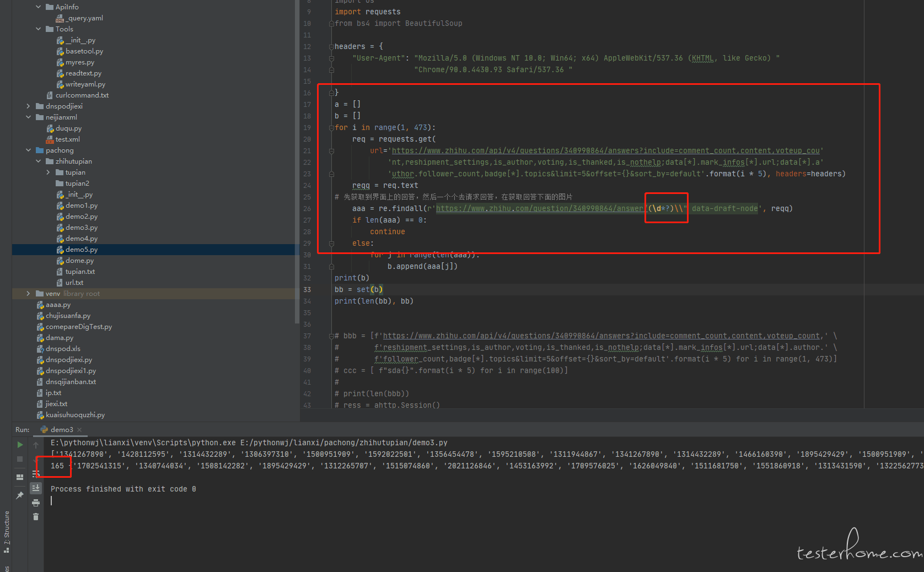The height and width of the screenshot is (572, 924).
Task: Click the url.txt file icon
Action: pyautogui.click(x=60, y=283)
